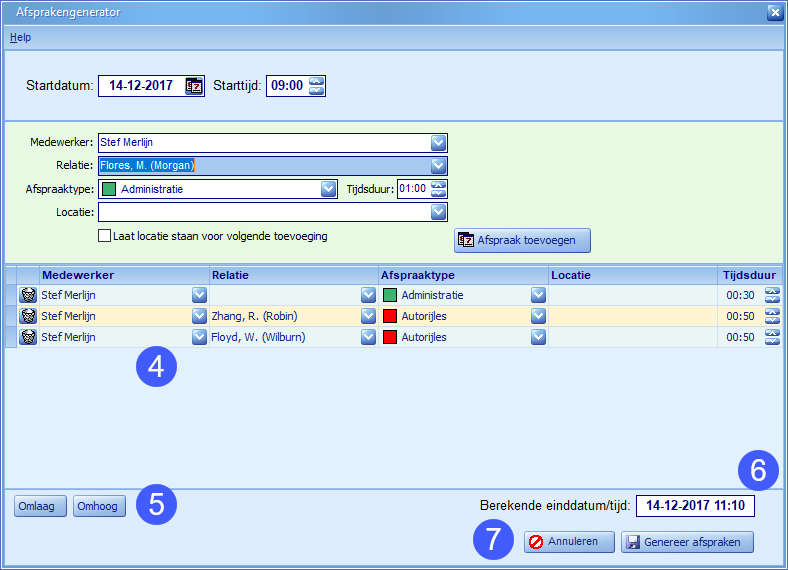
Task: Expand the Medewerker dropdown in the form
Action: pyautogui.click(x=438, y=143)
